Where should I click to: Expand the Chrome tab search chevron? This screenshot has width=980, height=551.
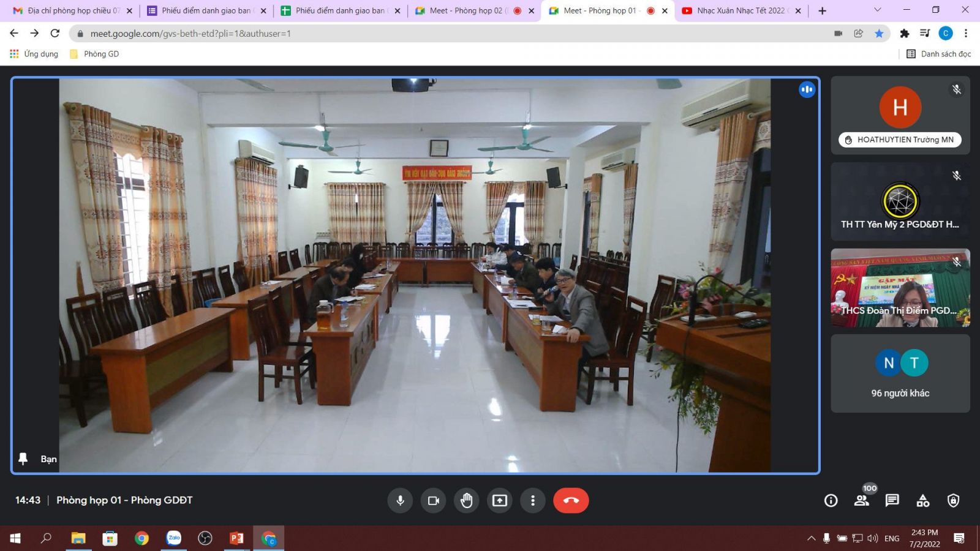point(877,10)
